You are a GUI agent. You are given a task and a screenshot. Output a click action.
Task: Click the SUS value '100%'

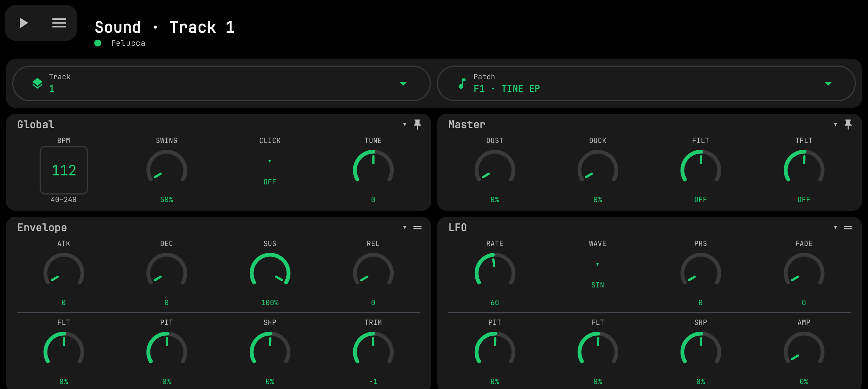pos(270,303)
